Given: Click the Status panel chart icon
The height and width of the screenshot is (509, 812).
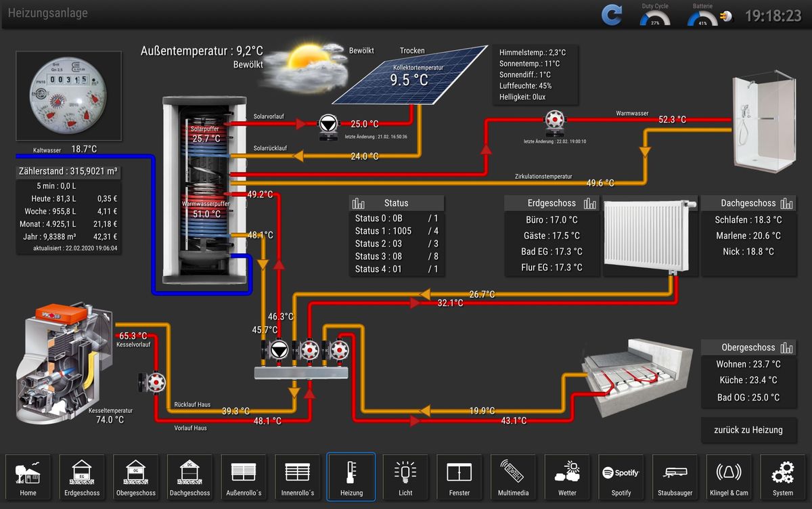Looking at the screenshot, I should (359, 203).
